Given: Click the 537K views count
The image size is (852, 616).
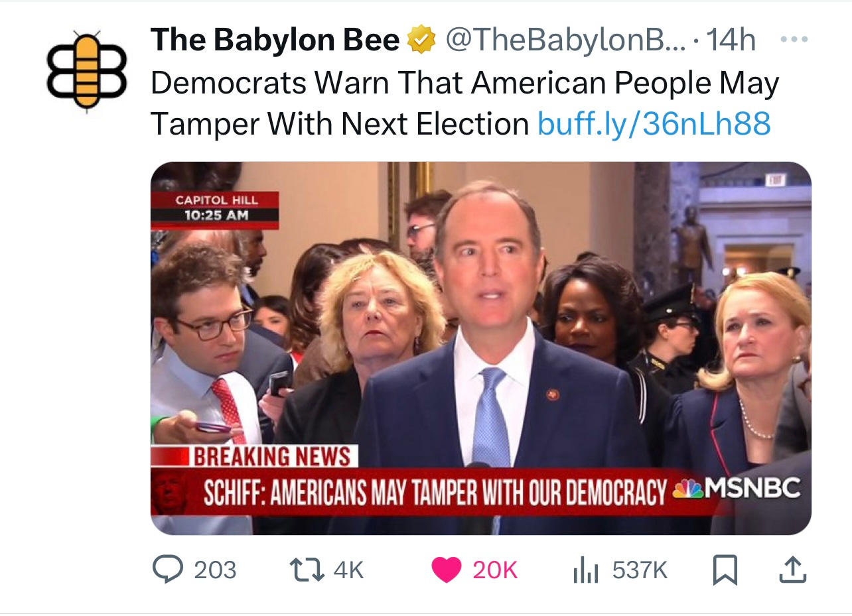Looking at the screenshot, I should (640, 570).
